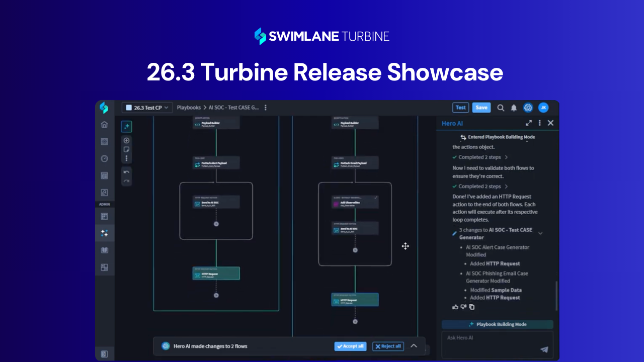This screenshot has width=644, height=362.
Task: Click the Swimlane logo in the app sidebar
Action: (104, 108)
